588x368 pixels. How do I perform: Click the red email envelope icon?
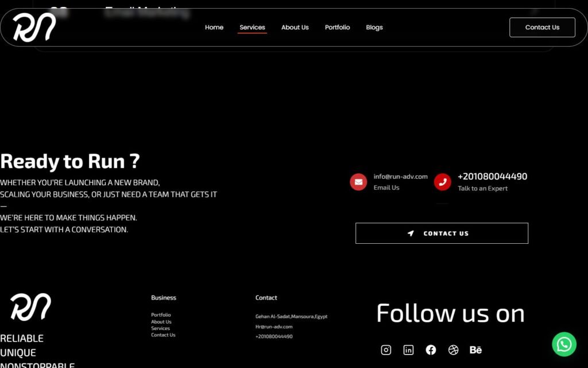(358, 182)
